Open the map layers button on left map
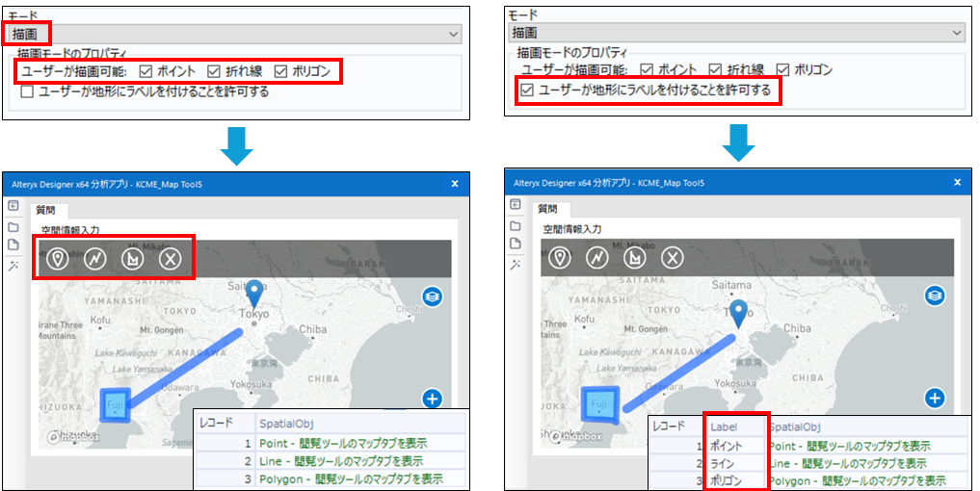This screenshot has height=491, width=980. click(x=432, y=297)
